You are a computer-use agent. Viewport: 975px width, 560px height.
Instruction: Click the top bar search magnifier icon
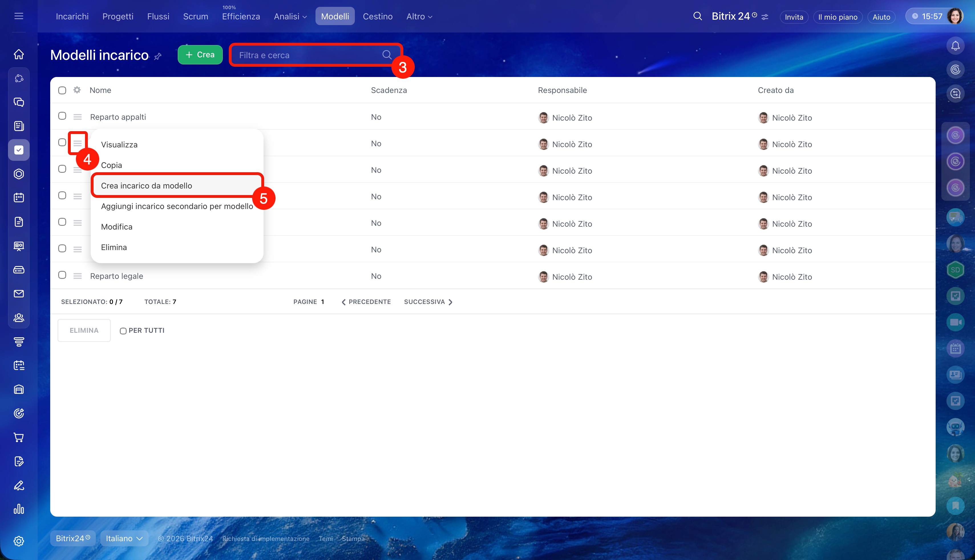coord(697,16)
